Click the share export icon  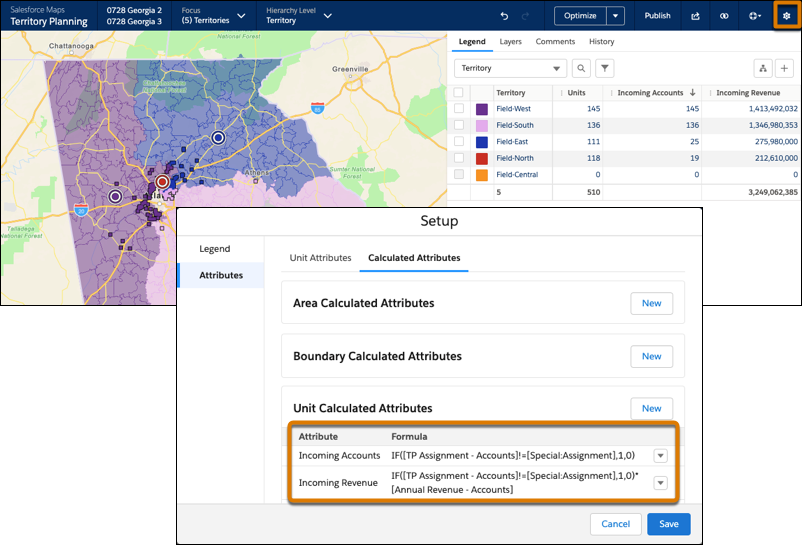[695, 16]
